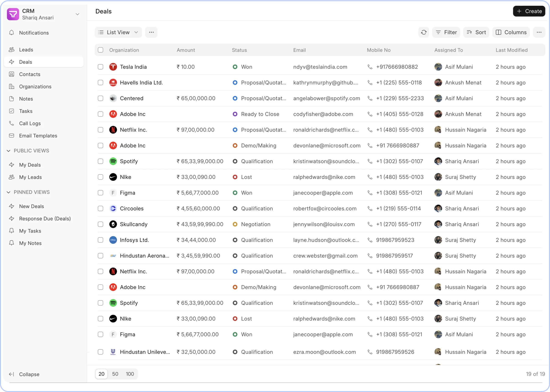Select the Tesla India row checkbox
Image resolution: width=550 pixels, height=392 pixels.
click(x=100, y=67)
